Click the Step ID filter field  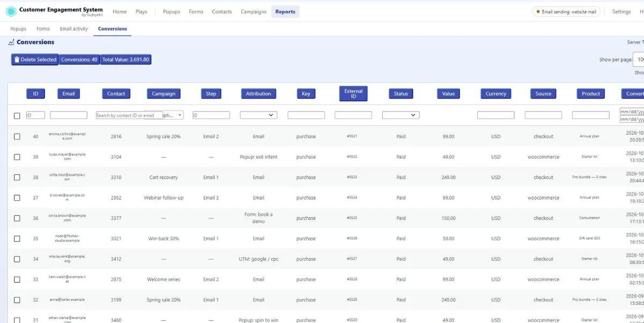coord(211,115)
